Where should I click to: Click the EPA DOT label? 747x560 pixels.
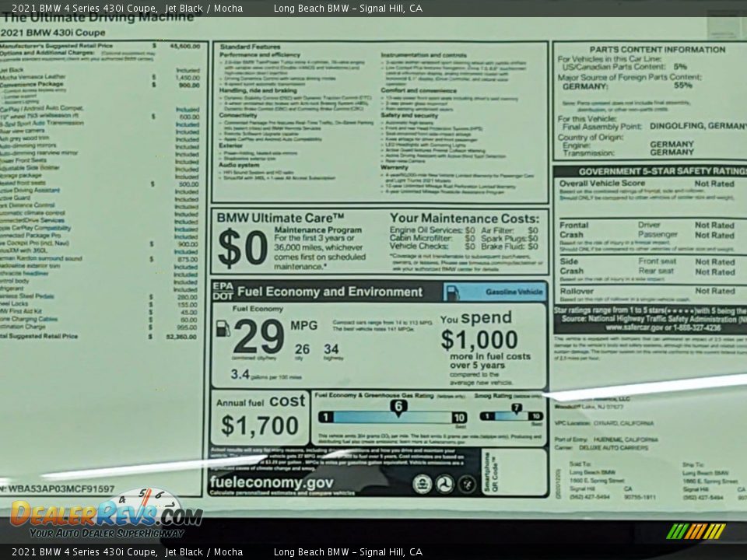click(x=223, y=291)
